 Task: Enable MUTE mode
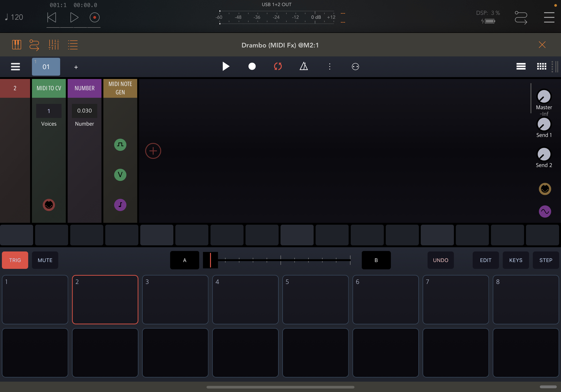(45, 260)
